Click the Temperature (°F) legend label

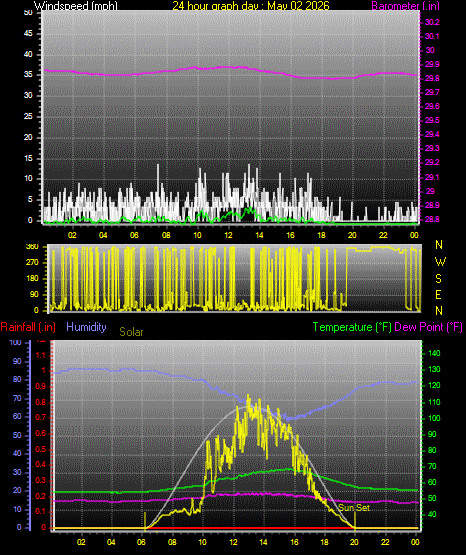click(x=352, y=327)
